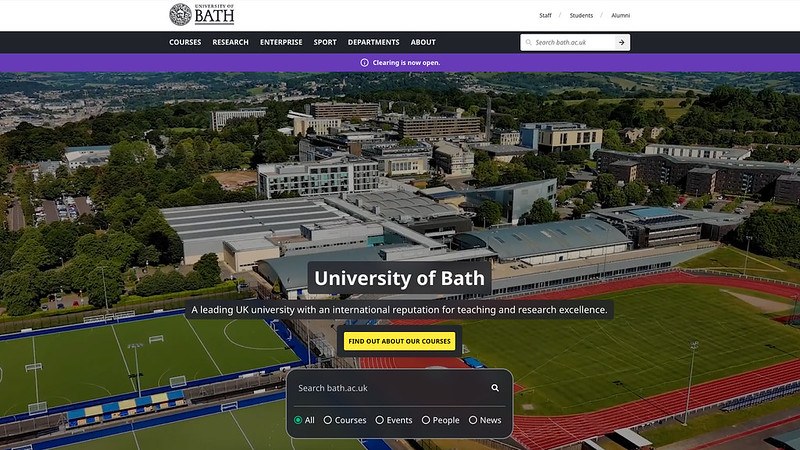
Task: Click the magnifier icon in top search box
Action: (x=529, y=42)
